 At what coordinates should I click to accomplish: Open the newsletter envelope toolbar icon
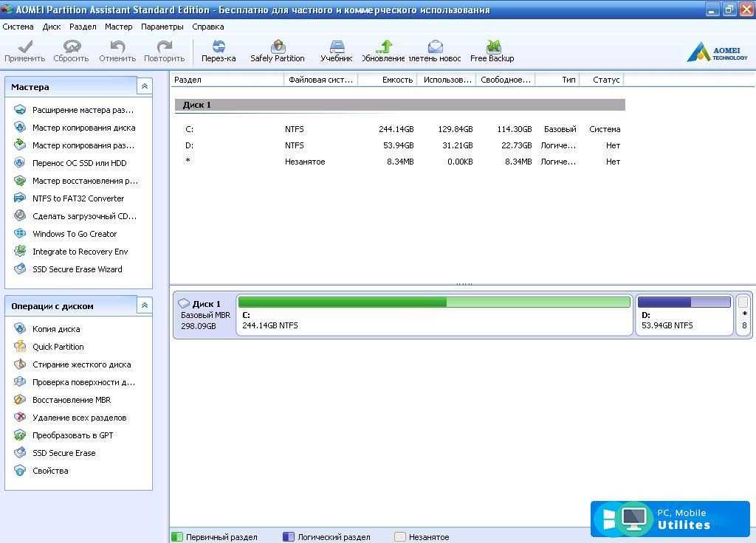click(436, 46)
